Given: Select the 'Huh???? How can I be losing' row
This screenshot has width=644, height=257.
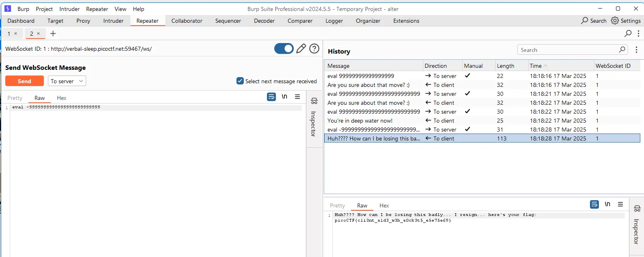Looking at the screenshot, I should tap(482, 138).
